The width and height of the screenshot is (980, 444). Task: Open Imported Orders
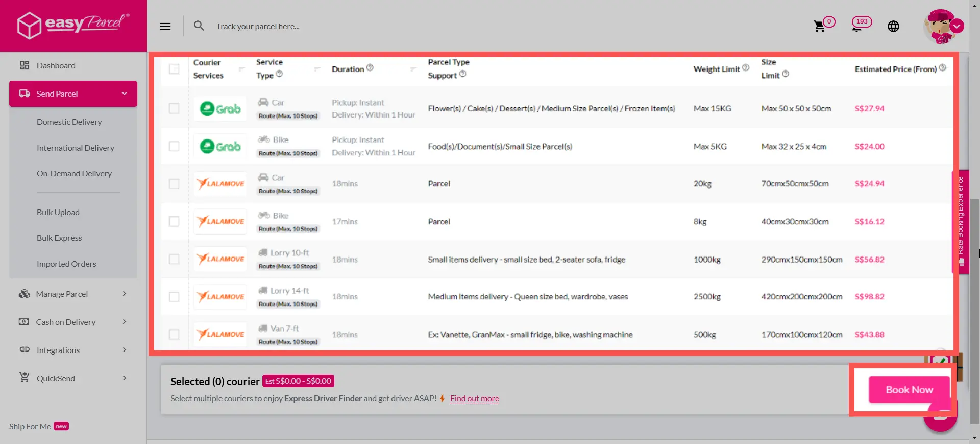click(x=66, y=264)
